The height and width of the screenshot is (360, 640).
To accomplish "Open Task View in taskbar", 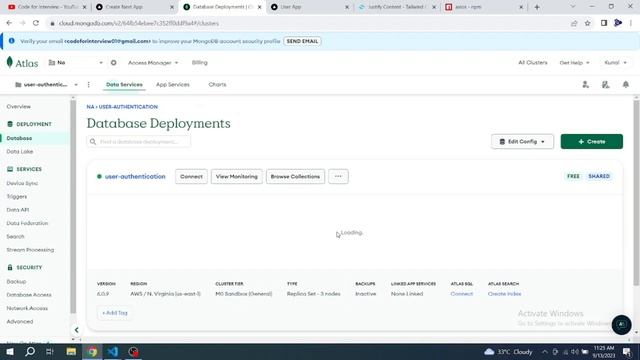I will (50, 351).
